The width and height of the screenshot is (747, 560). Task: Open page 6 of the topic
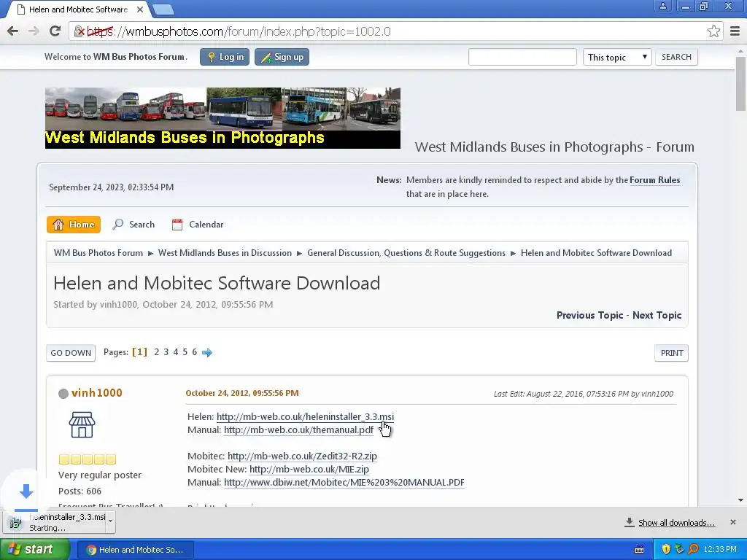click(x=194, y=352)
